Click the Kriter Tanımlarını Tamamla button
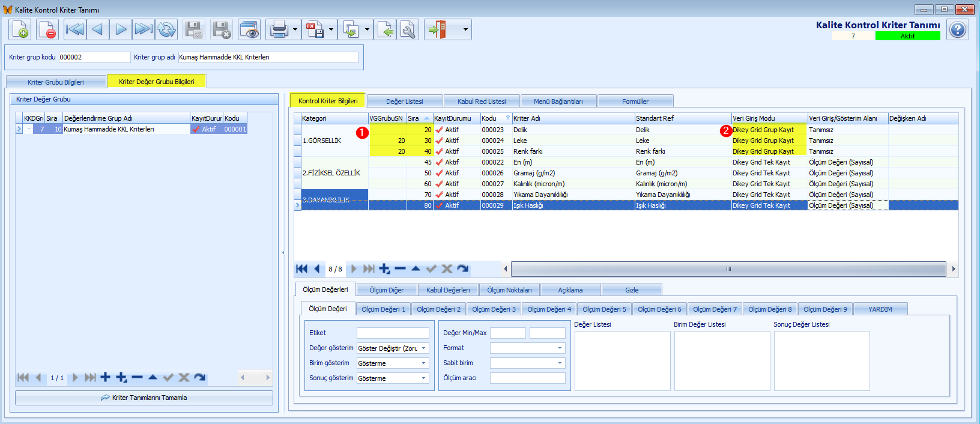980x424 pixels. click(144, 398)
